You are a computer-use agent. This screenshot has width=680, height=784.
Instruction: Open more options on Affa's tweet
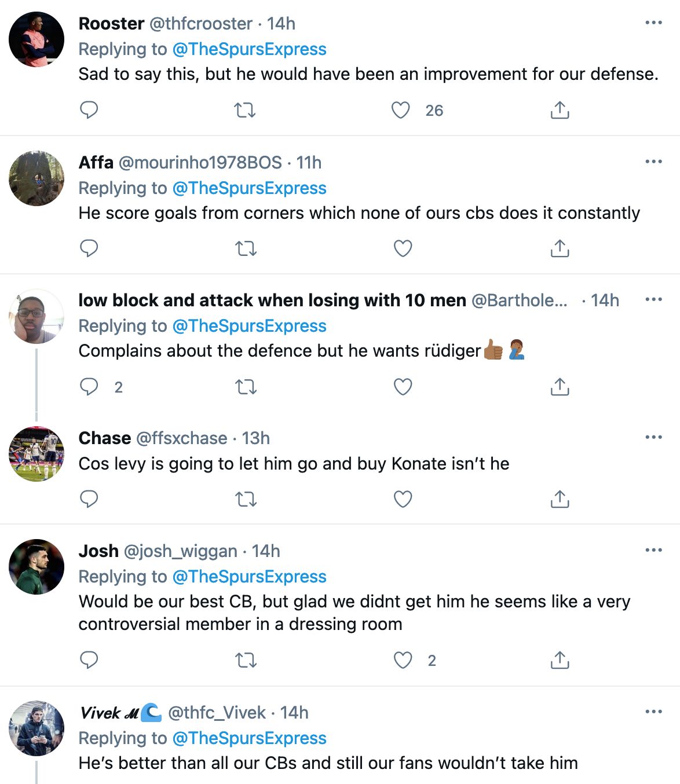(653, 162)
